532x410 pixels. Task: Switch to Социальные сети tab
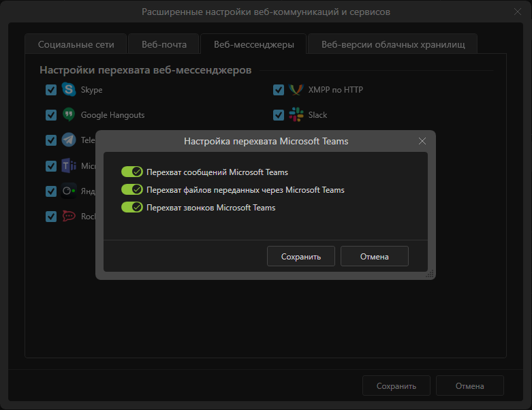point(76,44)
